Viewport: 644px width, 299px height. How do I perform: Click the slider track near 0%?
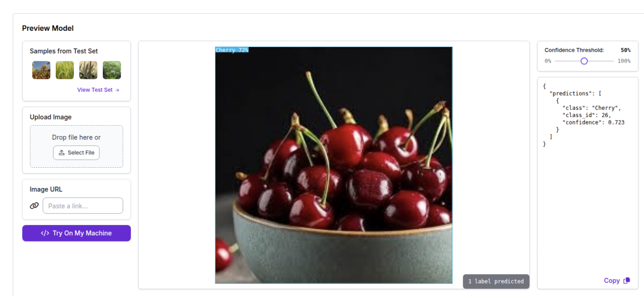(x=558, y=61)
